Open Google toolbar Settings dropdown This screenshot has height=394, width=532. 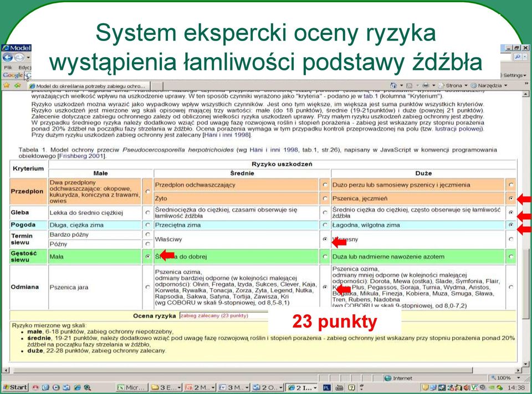514,75
